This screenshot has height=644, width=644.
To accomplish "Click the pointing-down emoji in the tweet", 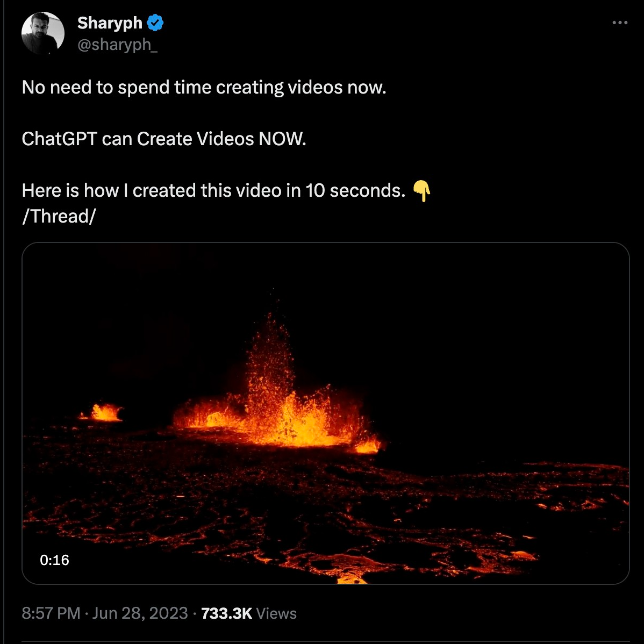I will pos(423,192).
